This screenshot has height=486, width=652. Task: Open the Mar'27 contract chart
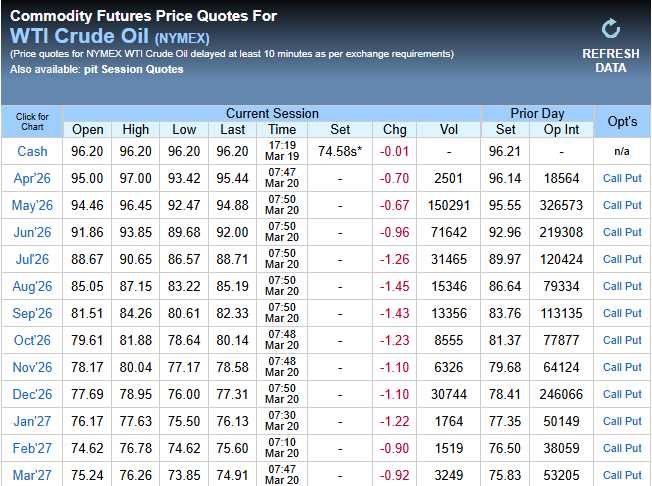click(x=32, y=475)
